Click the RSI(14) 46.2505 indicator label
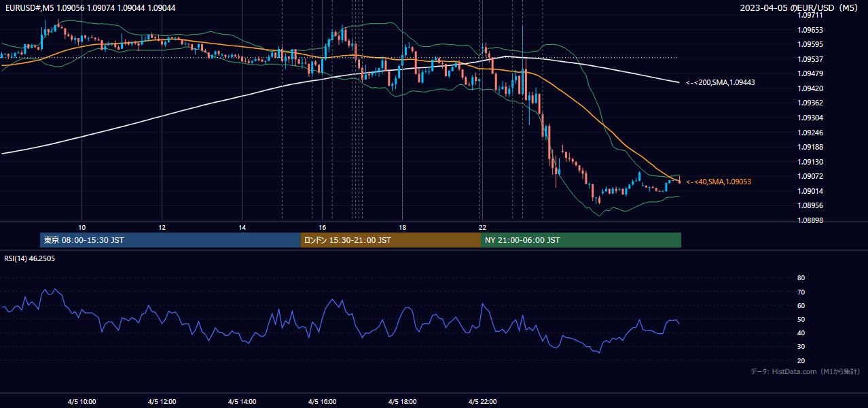Screen dimensions: 868x408 point(29,258)
